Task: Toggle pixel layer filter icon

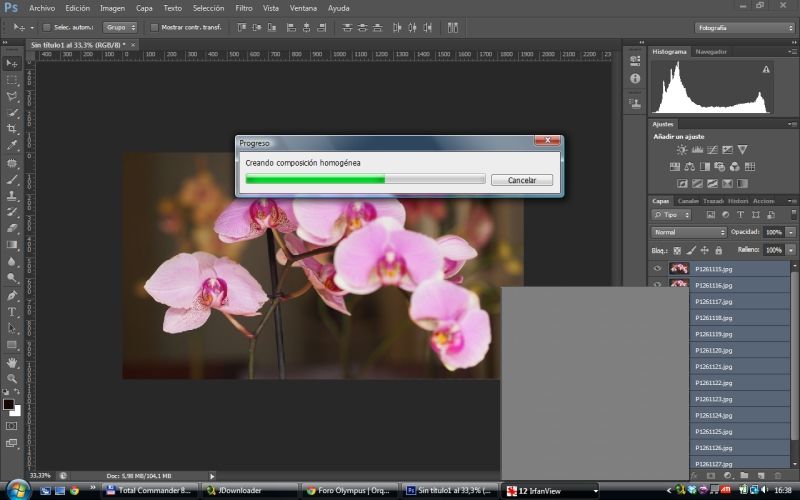Action: pyautogui.click(x=710, y=215)
